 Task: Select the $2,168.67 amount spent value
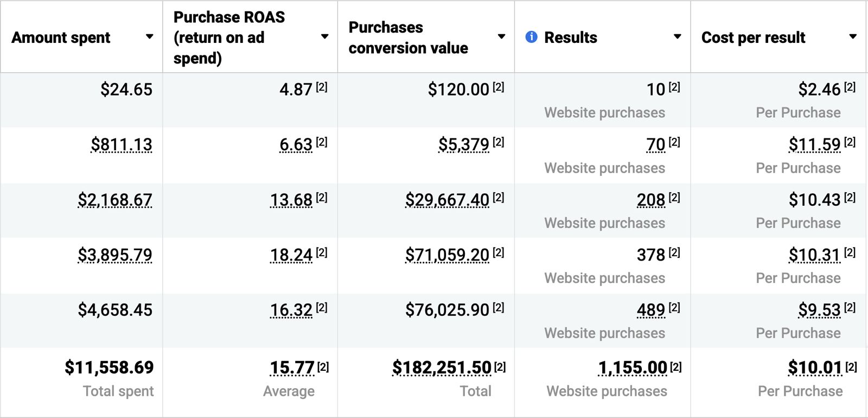tap(115, 200)
